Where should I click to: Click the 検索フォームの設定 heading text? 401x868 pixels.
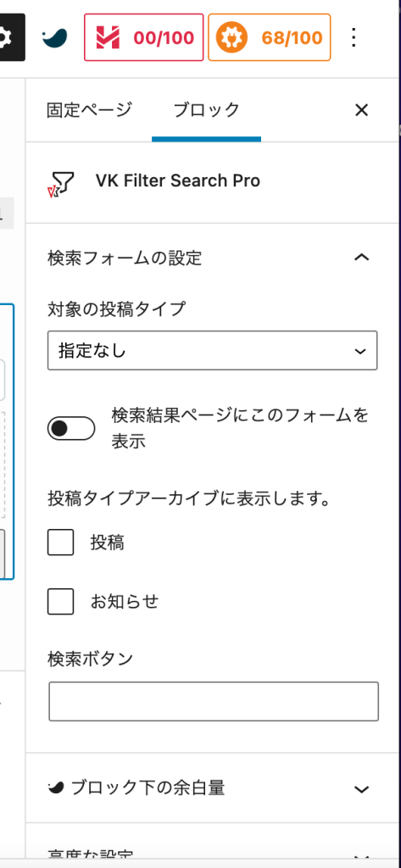point(125,258)
